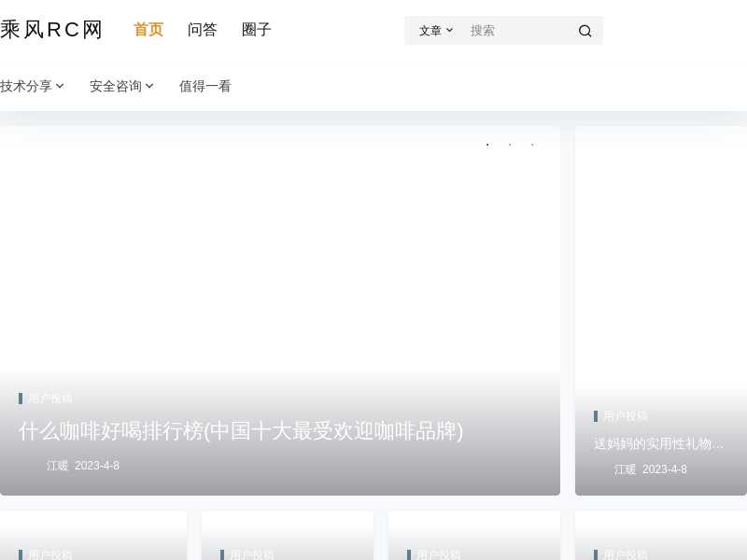Open the 问答 navigation item
The image size is (747, 560).
tap(203, 30)
